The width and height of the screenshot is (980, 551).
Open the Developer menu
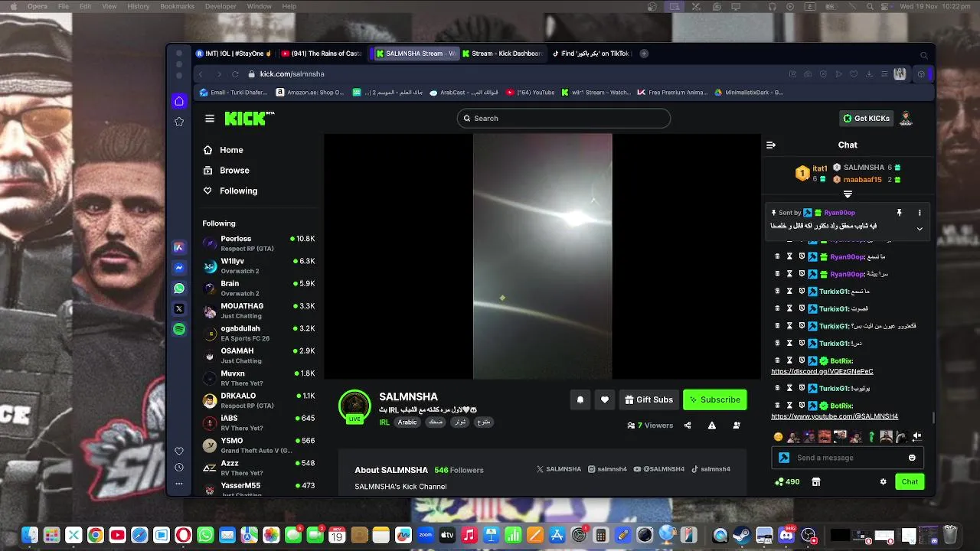(220, 6)
